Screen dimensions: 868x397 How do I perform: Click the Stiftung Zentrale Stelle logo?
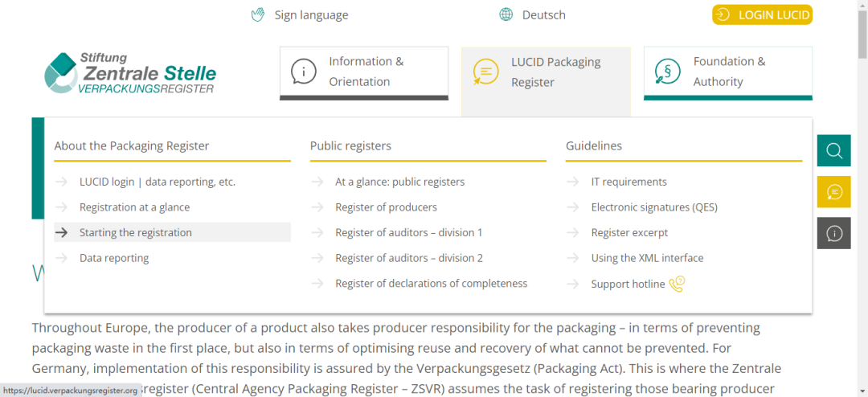130,72
